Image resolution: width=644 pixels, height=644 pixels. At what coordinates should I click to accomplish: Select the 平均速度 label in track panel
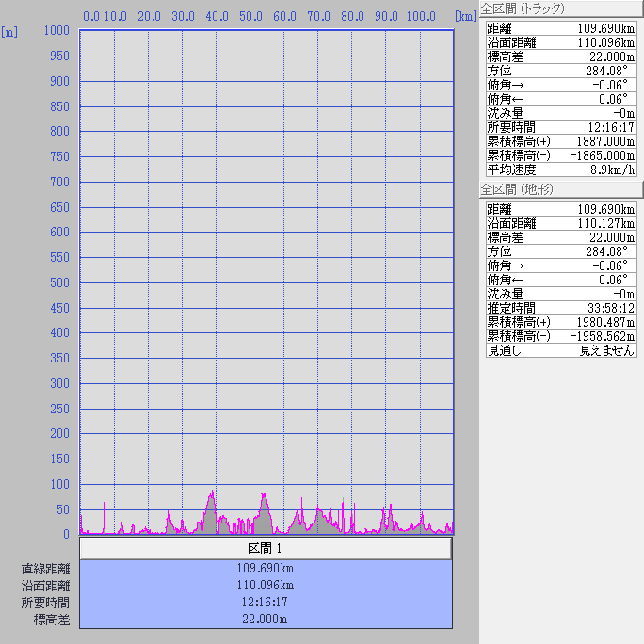pos(511,169)
